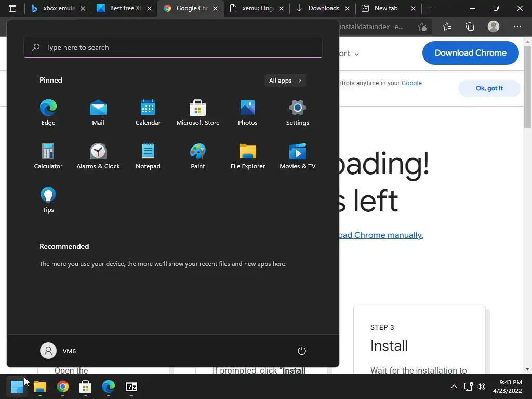The image size is (532, 399).
Task: Click the Download Chrome button
Action: point(470,53)
